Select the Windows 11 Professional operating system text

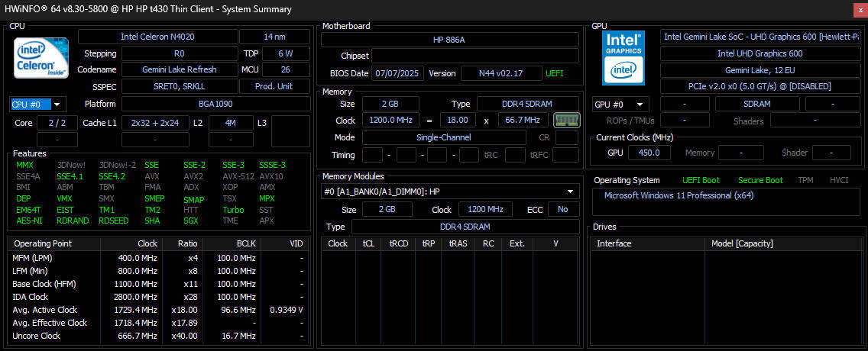click(x=667, y=195)
